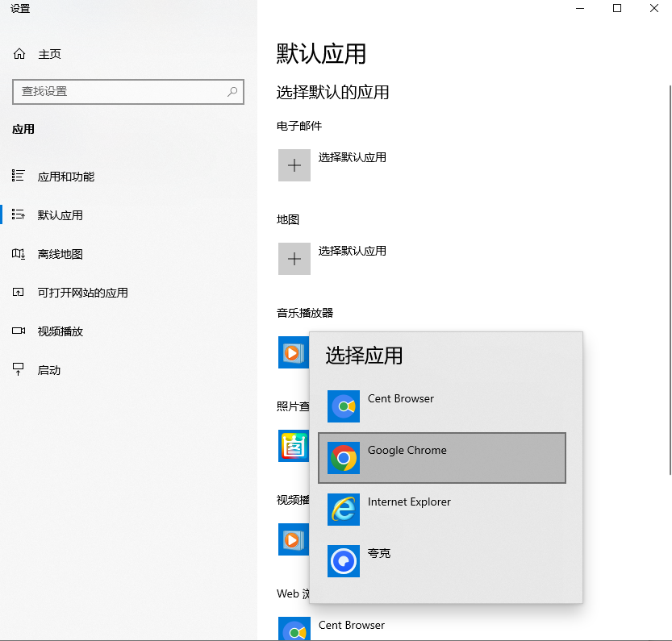
Task: Open the 主页 home icon
Action: [x=19, y=54]
